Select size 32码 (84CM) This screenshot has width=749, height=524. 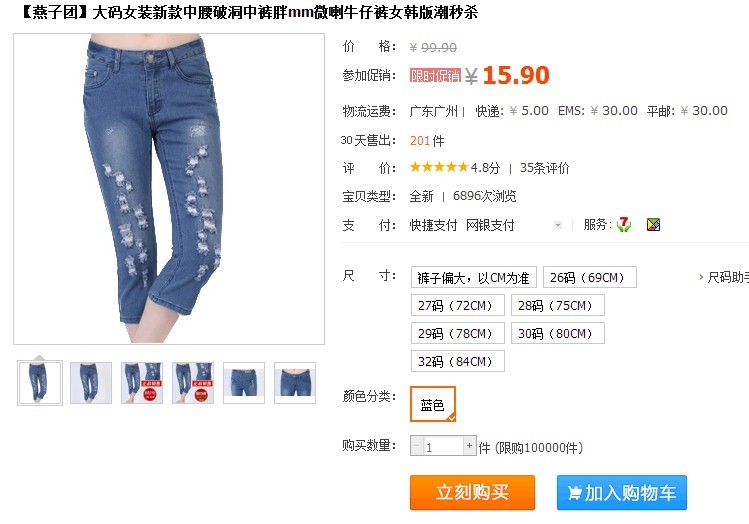coord(457,361)
